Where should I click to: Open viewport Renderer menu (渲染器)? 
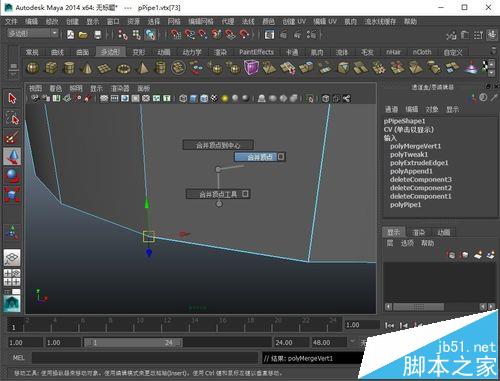(x=120, y=88)
